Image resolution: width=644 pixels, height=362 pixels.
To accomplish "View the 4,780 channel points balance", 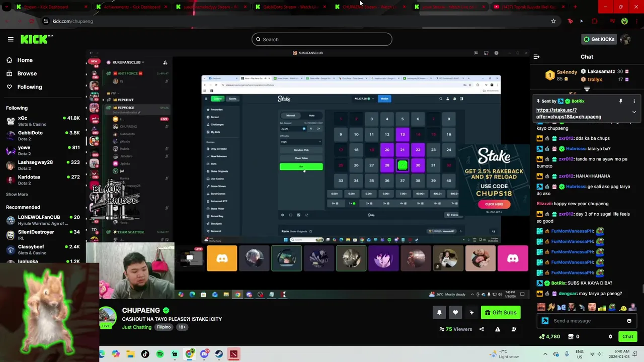I will [x=549, y=336].
